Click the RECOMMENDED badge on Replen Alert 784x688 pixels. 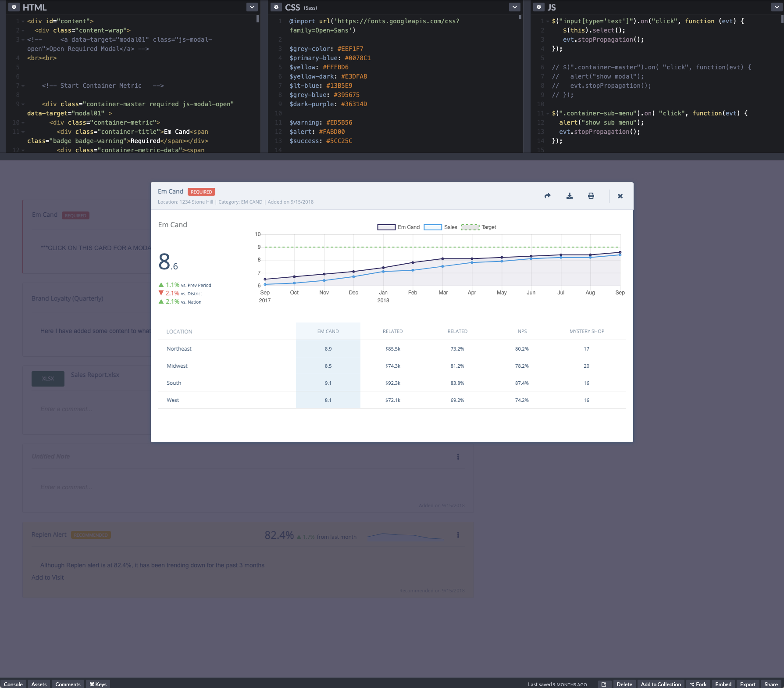91,535
